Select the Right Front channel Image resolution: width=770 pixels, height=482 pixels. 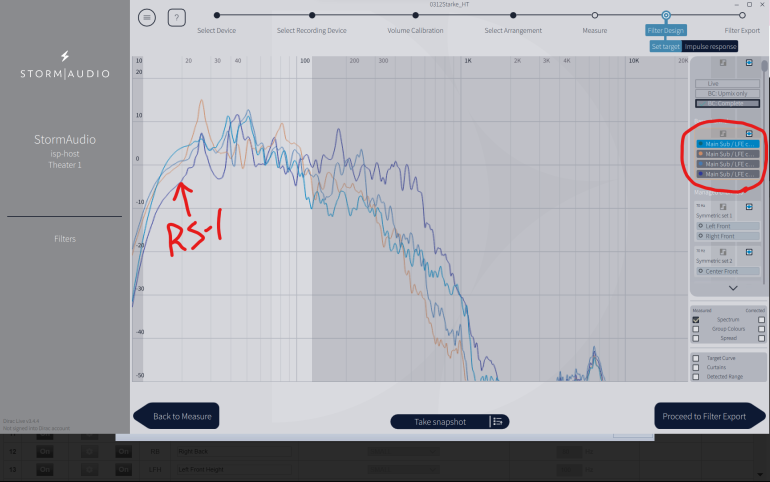[x=727, y=236]
